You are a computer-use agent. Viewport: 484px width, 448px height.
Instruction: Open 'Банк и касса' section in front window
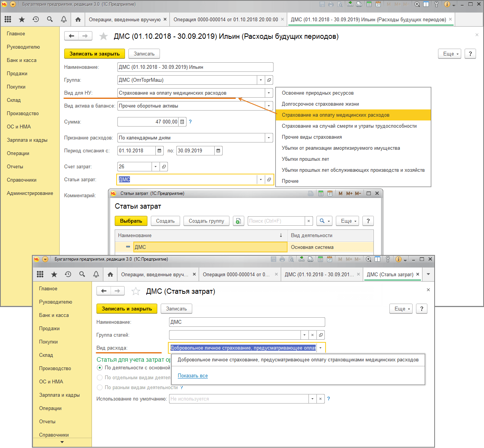click(54, 315)
